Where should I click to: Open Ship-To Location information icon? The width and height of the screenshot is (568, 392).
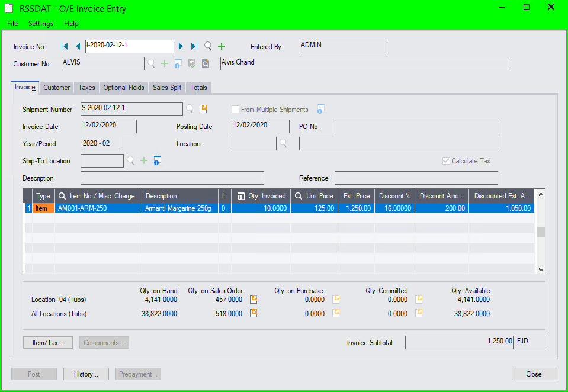coord(157,160)
